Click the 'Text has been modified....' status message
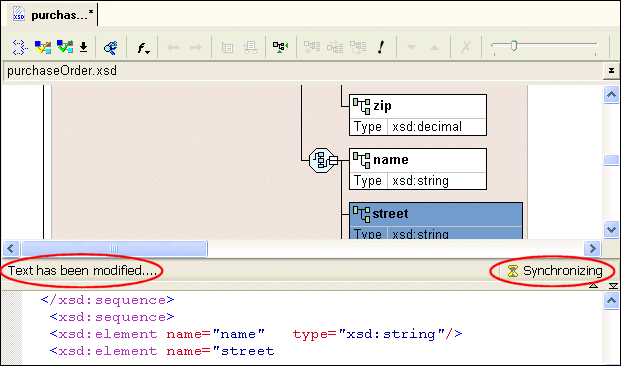 pos(82,271)
